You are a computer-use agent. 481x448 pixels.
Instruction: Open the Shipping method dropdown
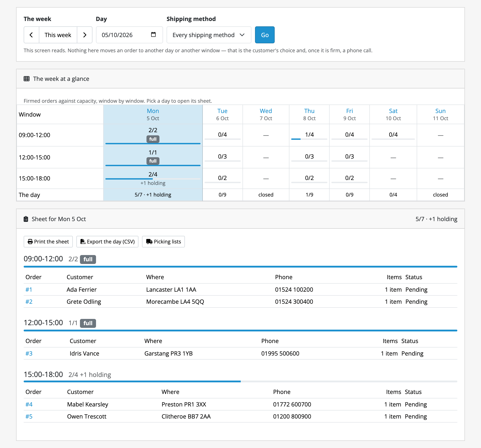point(209,35)
